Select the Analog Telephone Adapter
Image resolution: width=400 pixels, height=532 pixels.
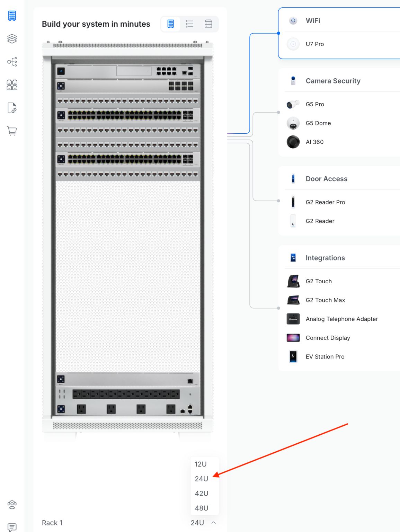click(342, 319)
